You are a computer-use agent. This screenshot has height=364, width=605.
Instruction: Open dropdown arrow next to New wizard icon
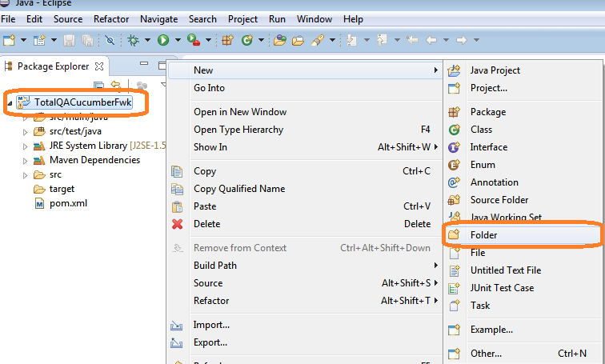23,40
